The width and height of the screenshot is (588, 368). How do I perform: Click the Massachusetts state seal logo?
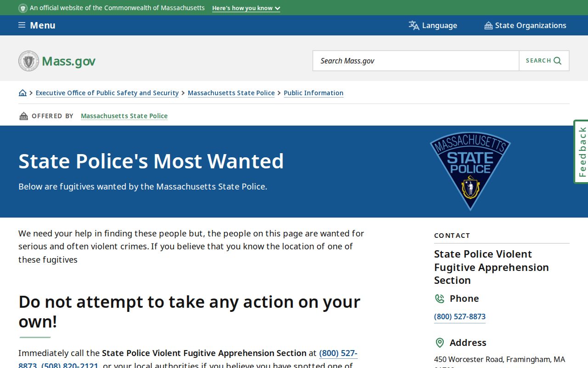click(28, 61)
